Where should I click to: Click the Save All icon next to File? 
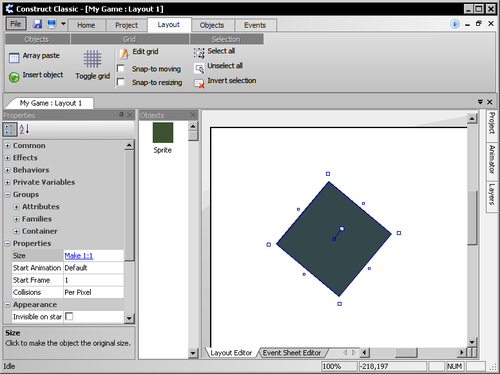tap(51, 24)
